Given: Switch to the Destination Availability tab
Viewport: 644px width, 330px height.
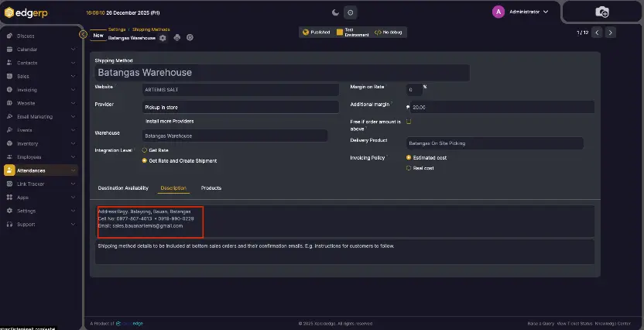Looking at the screenshot, I should 123,188.
